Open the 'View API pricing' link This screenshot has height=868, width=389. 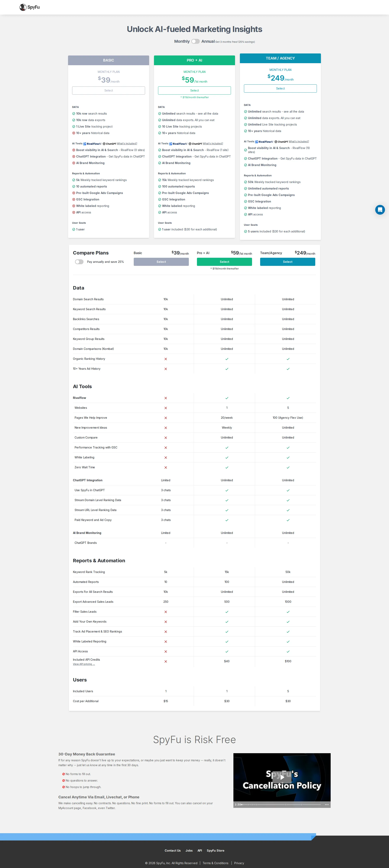click(84, 664)
